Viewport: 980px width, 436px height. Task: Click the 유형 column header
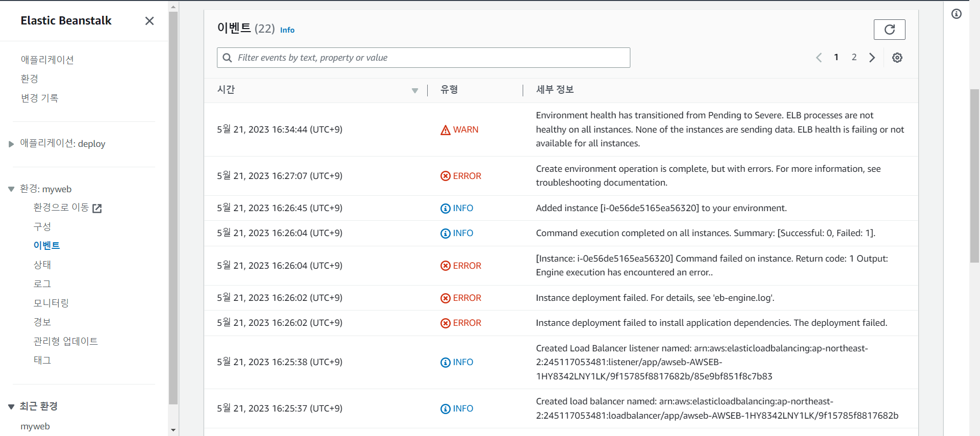pos(449,90)
